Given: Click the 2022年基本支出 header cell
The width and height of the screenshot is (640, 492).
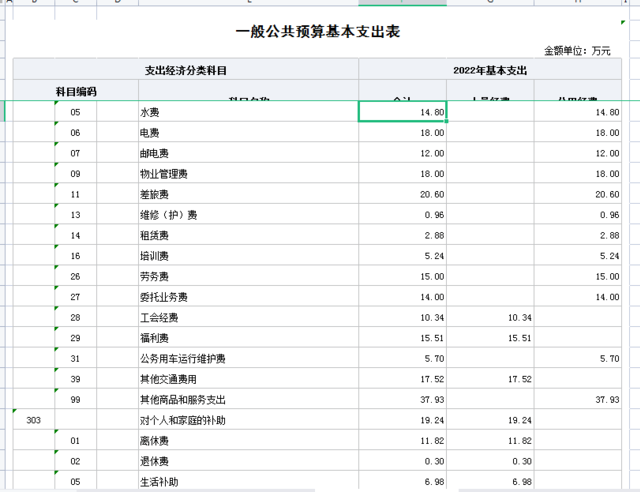Looking at the screenshot, I should 490,70.
